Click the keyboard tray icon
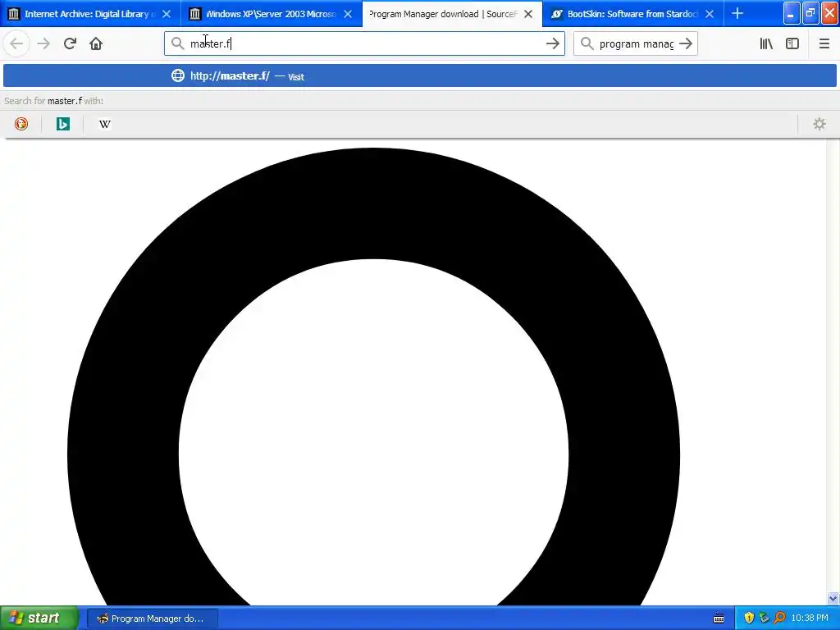Screen dimensions: 840x630 coord(719,619)
